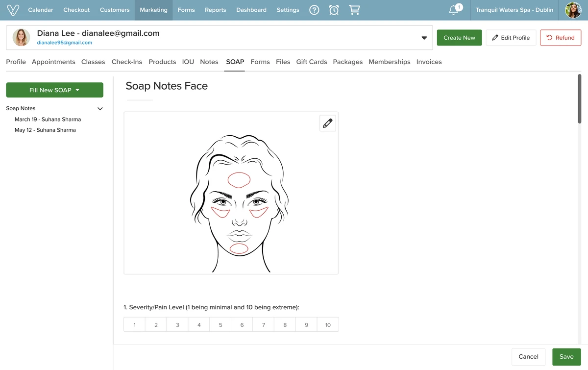Switch to the Classes tab
The width and height of the screenshot is (588, 370).
pos(93,62)
